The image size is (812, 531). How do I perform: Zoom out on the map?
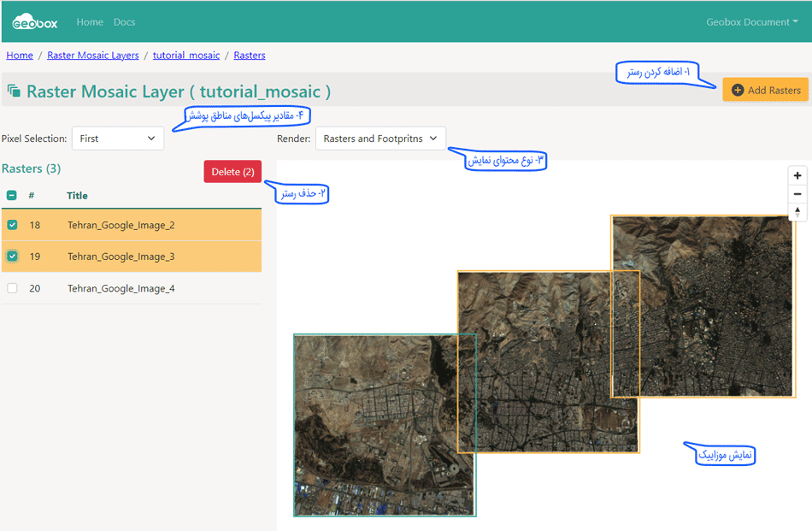797,194
